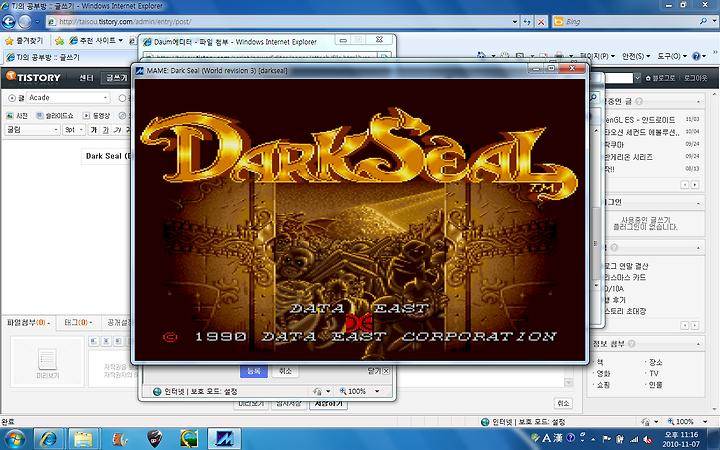Screen dimensions: 720x450
Task: Open the IE home button
Action: coord(481,56)
